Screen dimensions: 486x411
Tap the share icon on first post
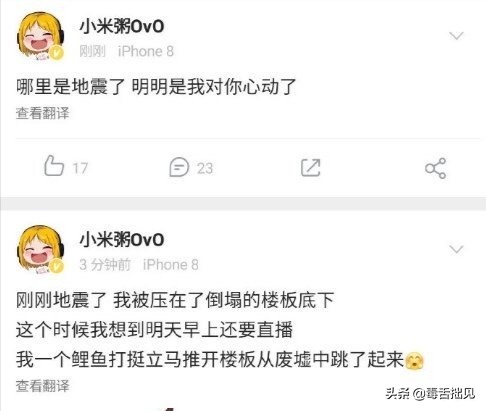pyautogui.click(x=435, y=168)
